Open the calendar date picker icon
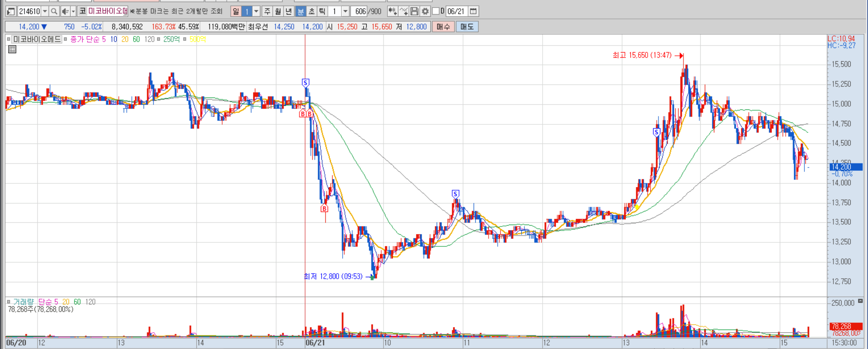Screen dimensions: 868x349 point(473,11)
